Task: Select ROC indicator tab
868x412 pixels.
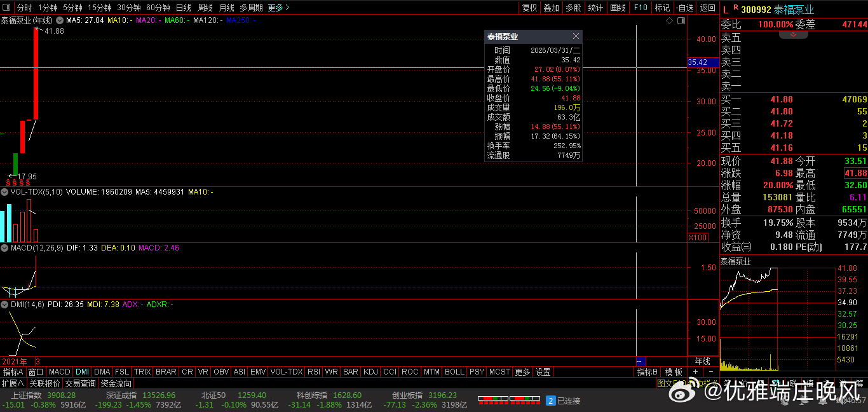Action: (x=410, y=372)
